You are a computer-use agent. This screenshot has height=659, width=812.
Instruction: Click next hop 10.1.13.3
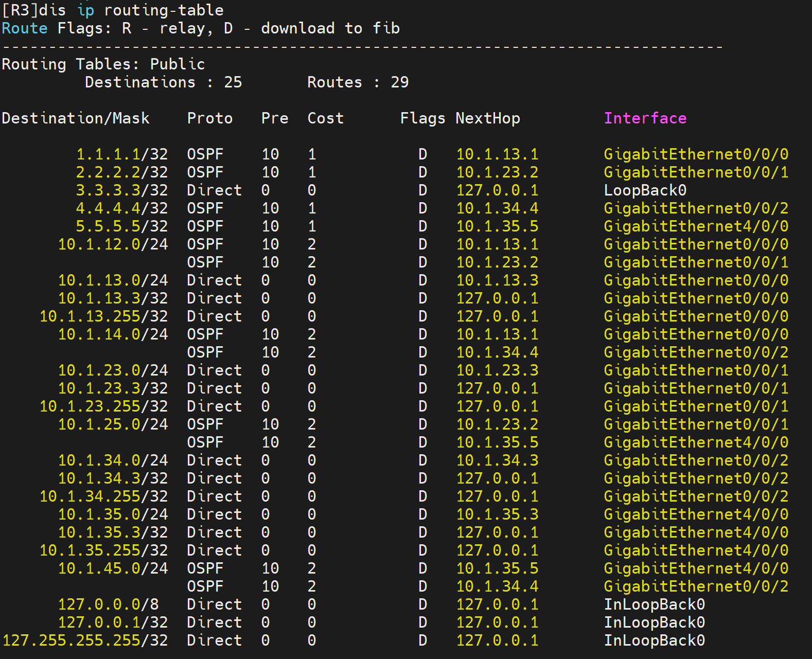[x=497, y=280]
